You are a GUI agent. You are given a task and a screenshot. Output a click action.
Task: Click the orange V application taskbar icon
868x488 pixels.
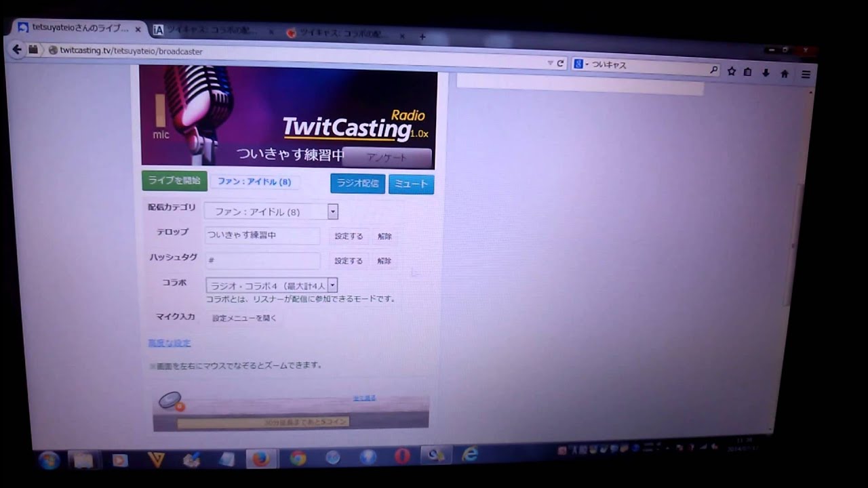click(x=156, y=460)
